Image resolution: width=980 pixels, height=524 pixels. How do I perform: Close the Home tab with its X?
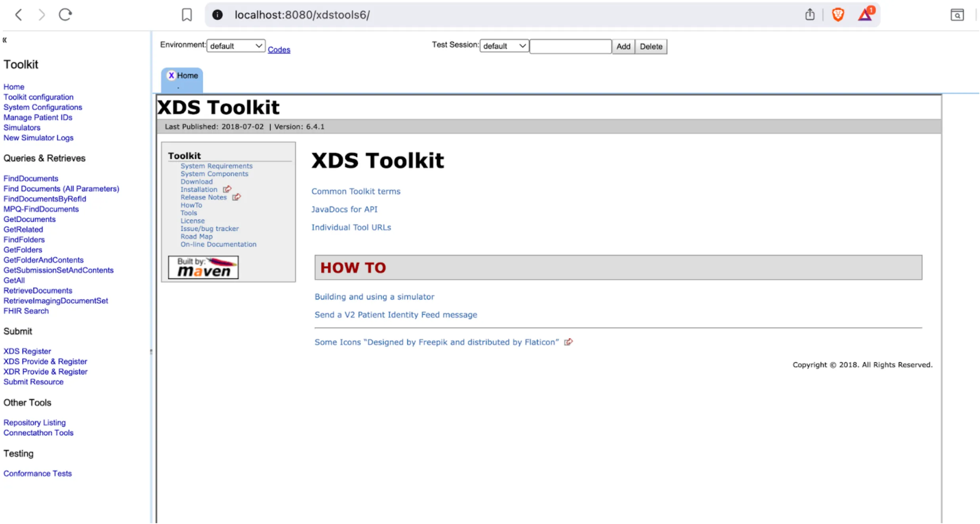pyautogui.click(x=172, y=75)
